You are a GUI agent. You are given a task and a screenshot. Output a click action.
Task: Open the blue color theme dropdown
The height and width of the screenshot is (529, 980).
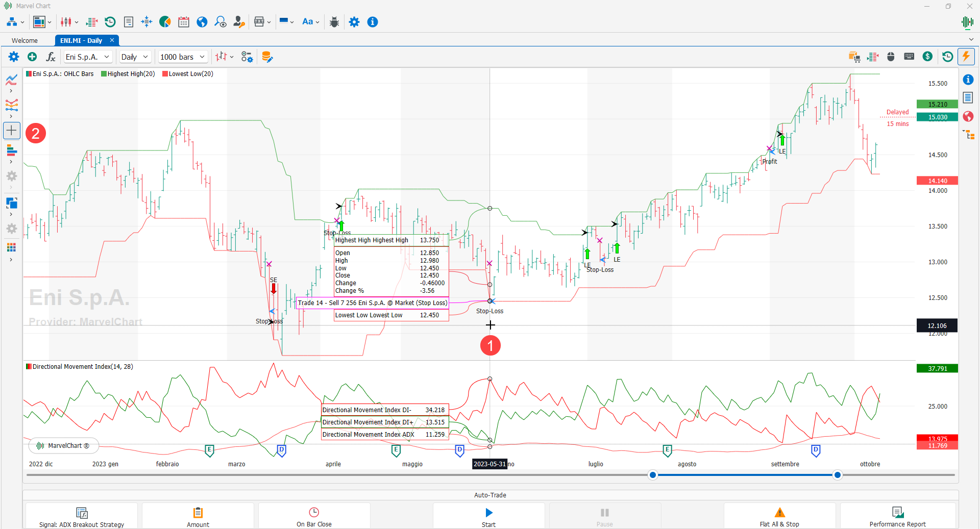click(x=286, y=22)
